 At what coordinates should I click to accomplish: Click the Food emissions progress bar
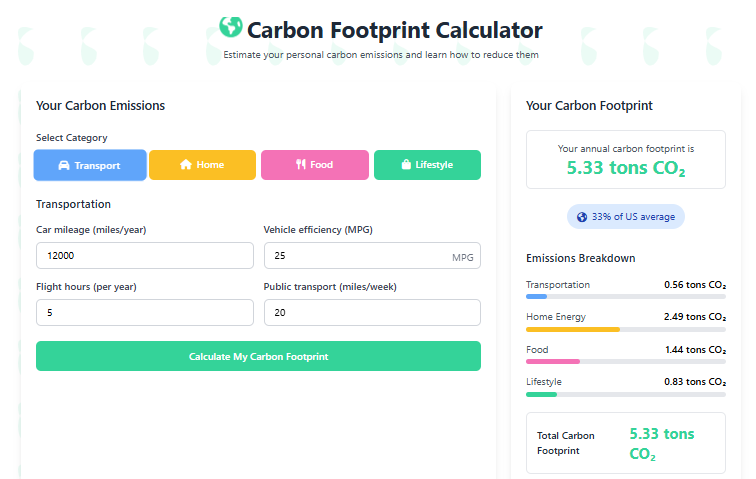point(625,361)
